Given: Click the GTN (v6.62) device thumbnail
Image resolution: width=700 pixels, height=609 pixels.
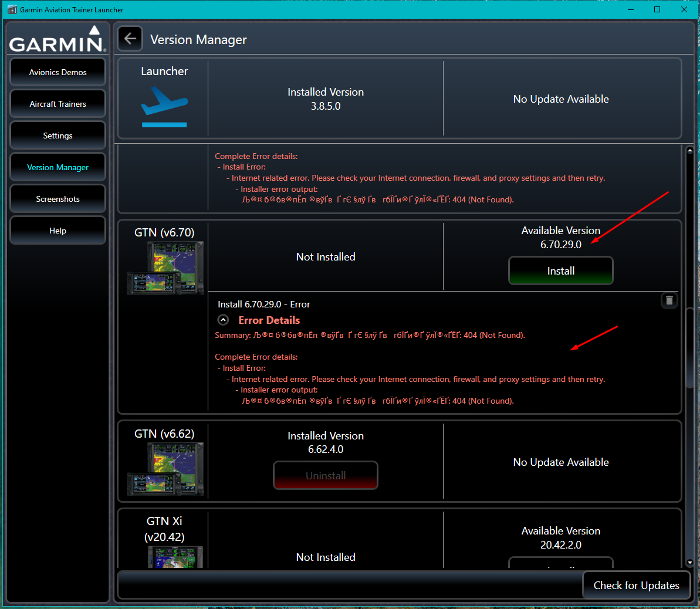Looking at the screenshot, I should [165, 469].
